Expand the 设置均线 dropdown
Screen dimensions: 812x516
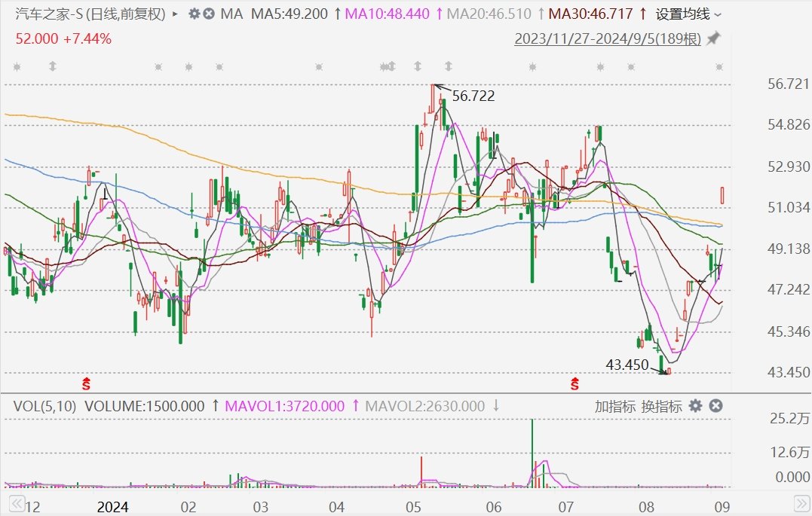(x=688, y=14)
